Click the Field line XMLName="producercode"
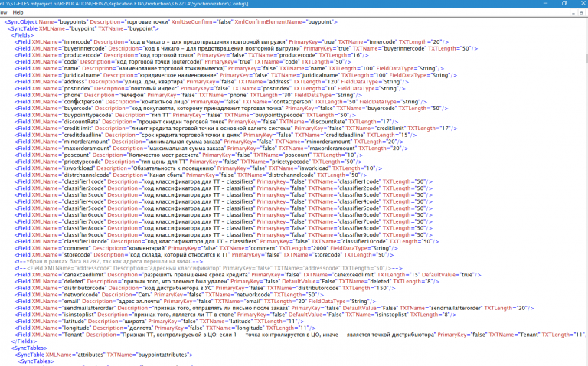The image size is (588, 366). click(x=191, y=55)
